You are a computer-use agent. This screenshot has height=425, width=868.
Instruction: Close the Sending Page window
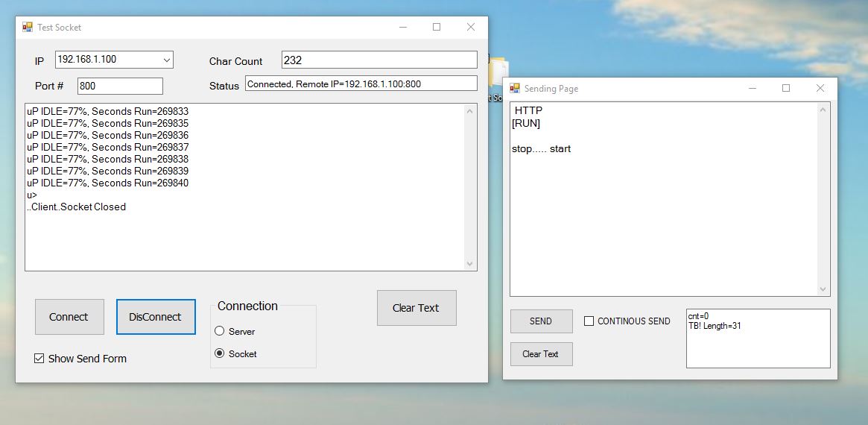click(x=820, y=88)
